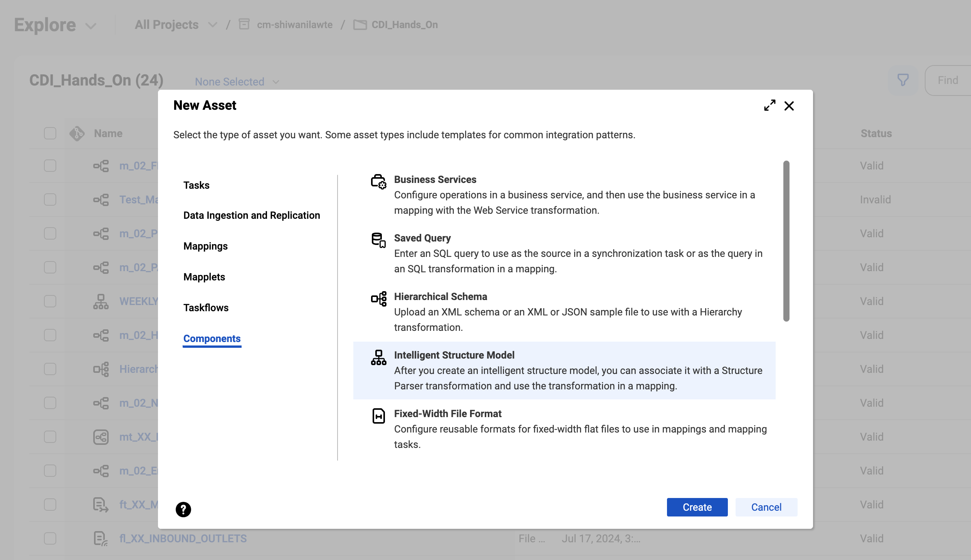Image resolution: width=971 pixels, height=560 pixels.
Task: Click the mapping icon beside m_02_H row
Action: (101, 335)
